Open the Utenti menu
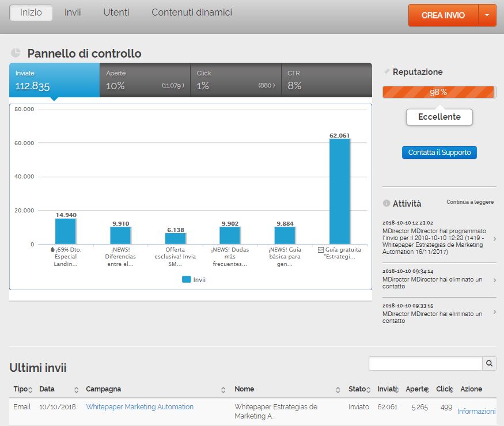This screenshot has width=504, height=426. tap(116, 13)
